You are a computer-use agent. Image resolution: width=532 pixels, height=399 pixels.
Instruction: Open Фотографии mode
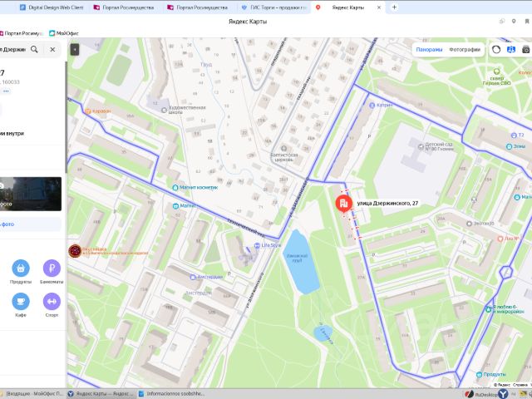point(465,50)
